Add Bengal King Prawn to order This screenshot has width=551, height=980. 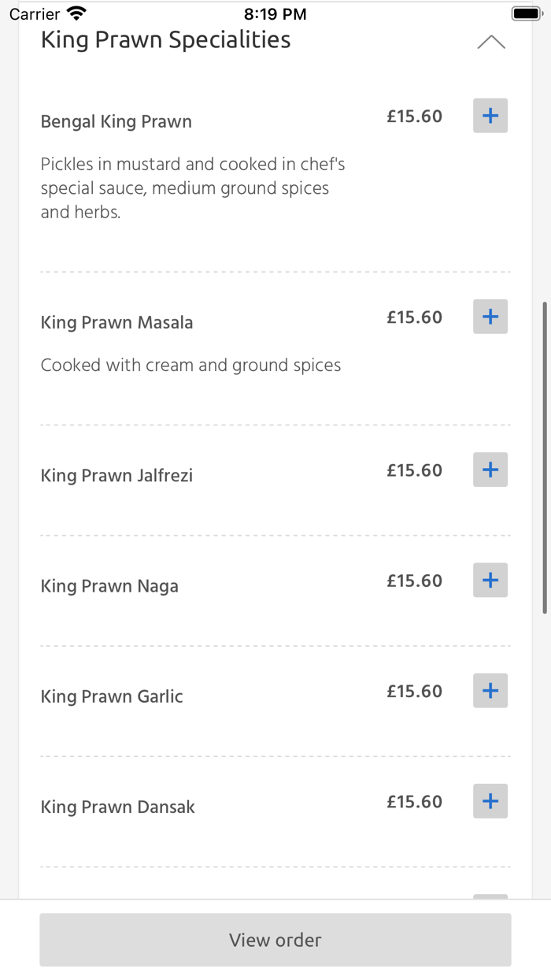[x=490, y=116]
